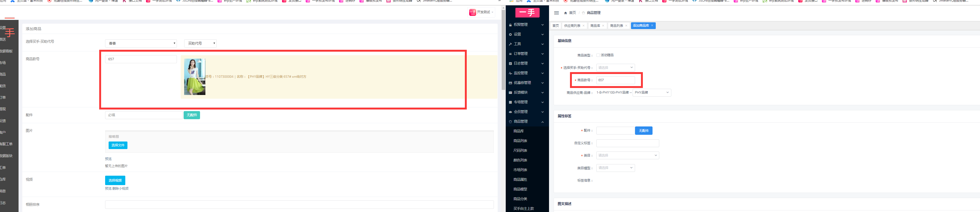Click the 首页 breadcrumb link
Image resolution: width=980 pixels, height=212 pixels.
click(x=572, y=13)
